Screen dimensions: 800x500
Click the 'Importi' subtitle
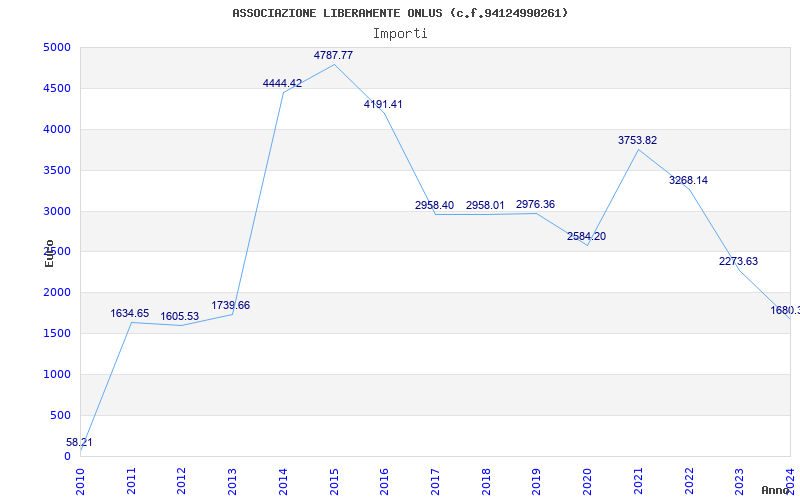pyautogui.click(x=400, y=34)
